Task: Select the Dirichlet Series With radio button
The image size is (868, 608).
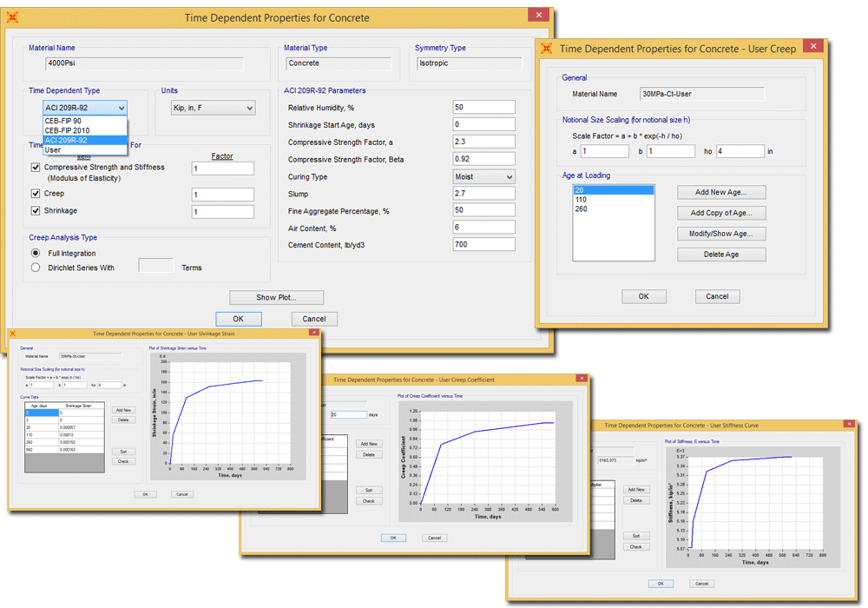Action: 36,268
